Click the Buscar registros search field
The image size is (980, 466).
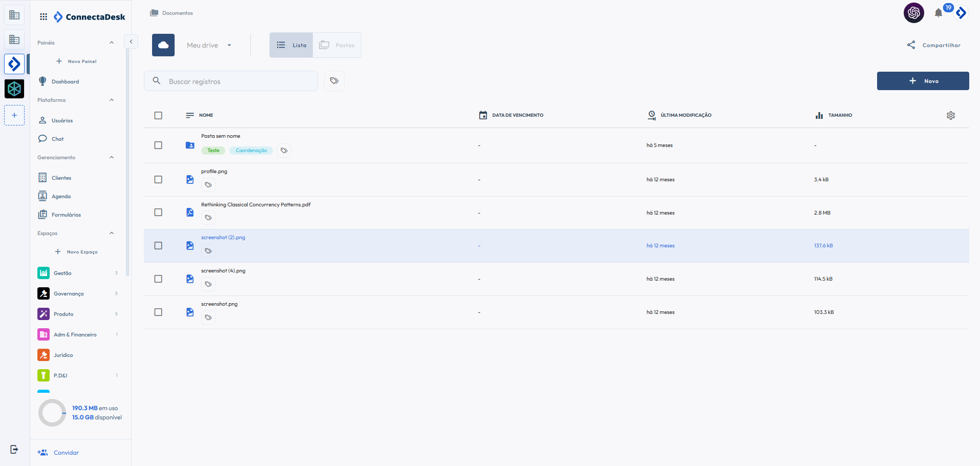[238, 81]
